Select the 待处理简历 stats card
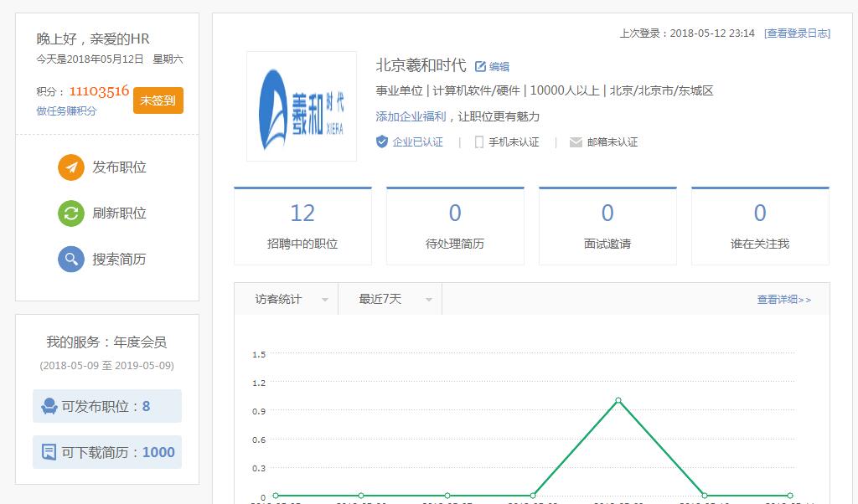 click(454, 224)
